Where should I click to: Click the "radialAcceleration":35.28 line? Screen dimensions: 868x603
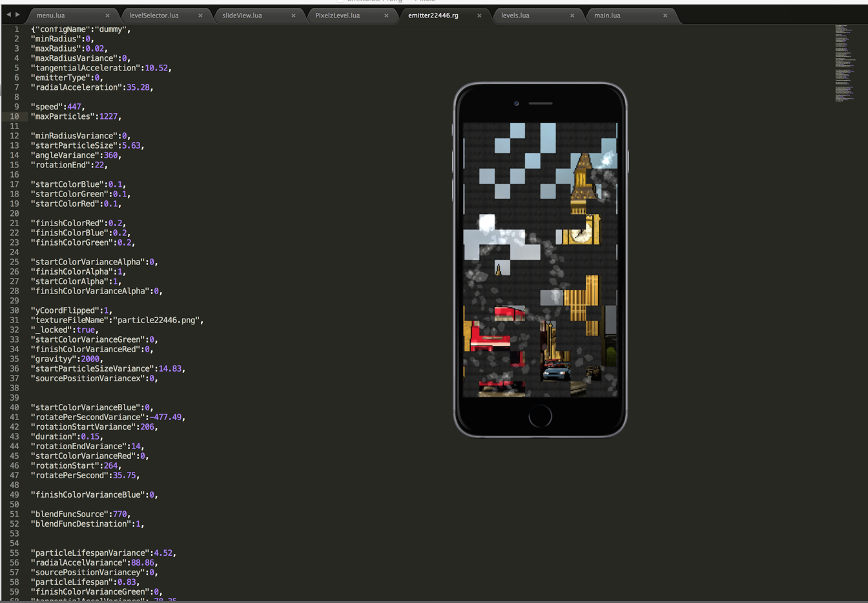pyautogui.click(x=92, y=87)
